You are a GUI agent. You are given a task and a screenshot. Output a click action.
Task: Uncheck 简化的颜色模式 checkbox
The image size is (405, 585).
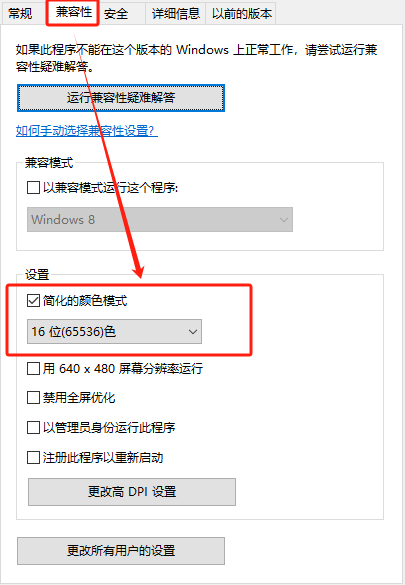pyautogui.click(x=34, y=300)
